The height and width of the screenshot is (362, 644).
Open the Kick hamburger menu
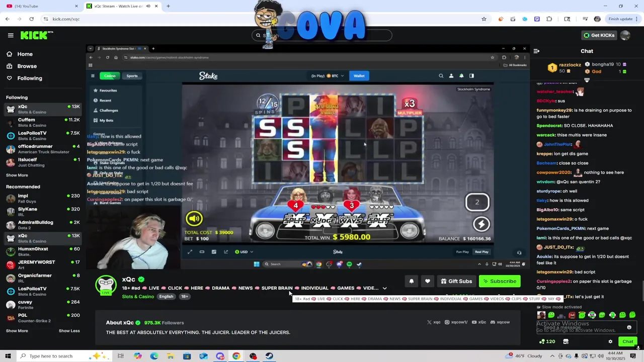click(11, 35)
